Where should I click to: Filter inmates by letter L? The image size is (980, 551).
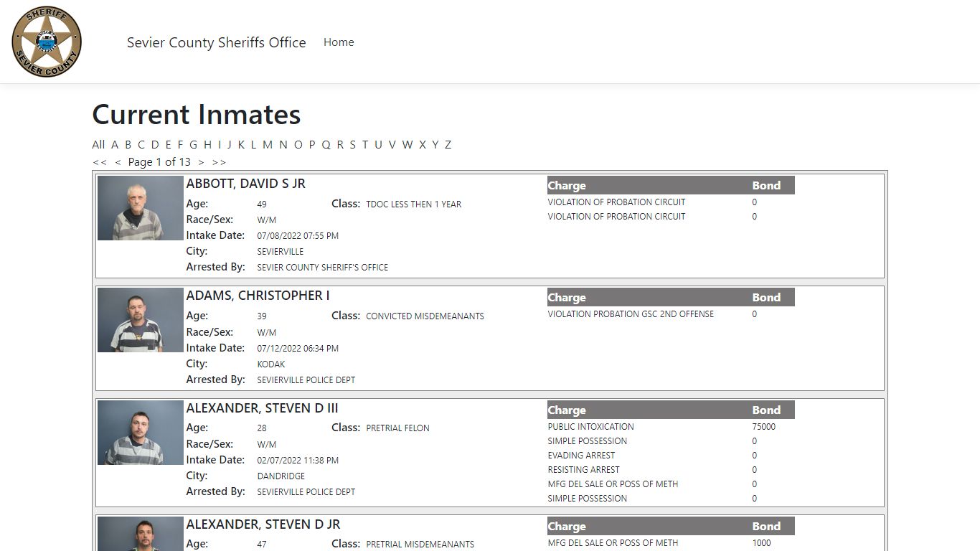tap(253, 144)
